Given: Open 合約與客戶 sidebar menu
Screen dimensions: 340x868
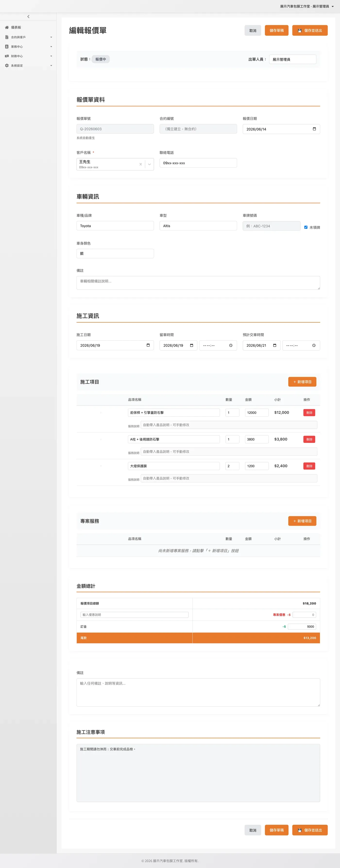Looking at the screenshot, I should [28, 37].
